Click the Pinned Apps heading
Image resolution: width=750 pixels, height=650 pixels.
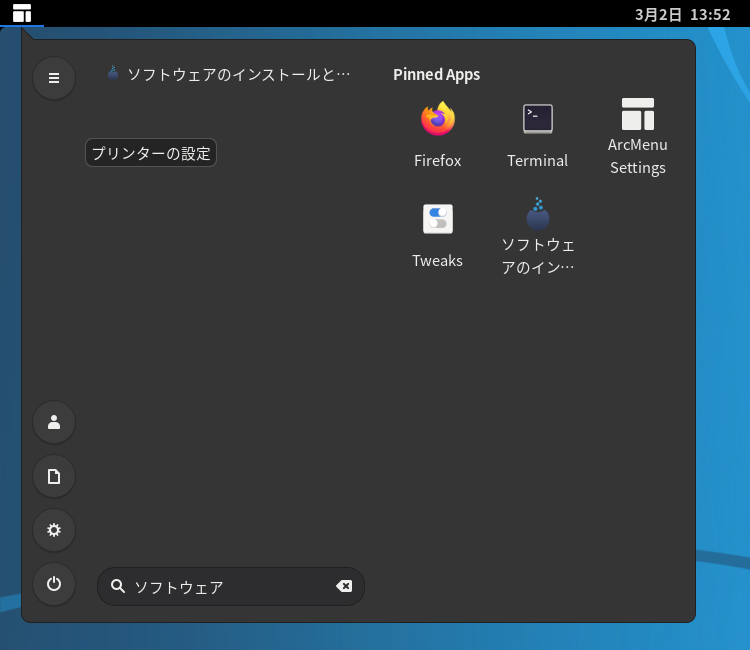click(x=437, y=75)
